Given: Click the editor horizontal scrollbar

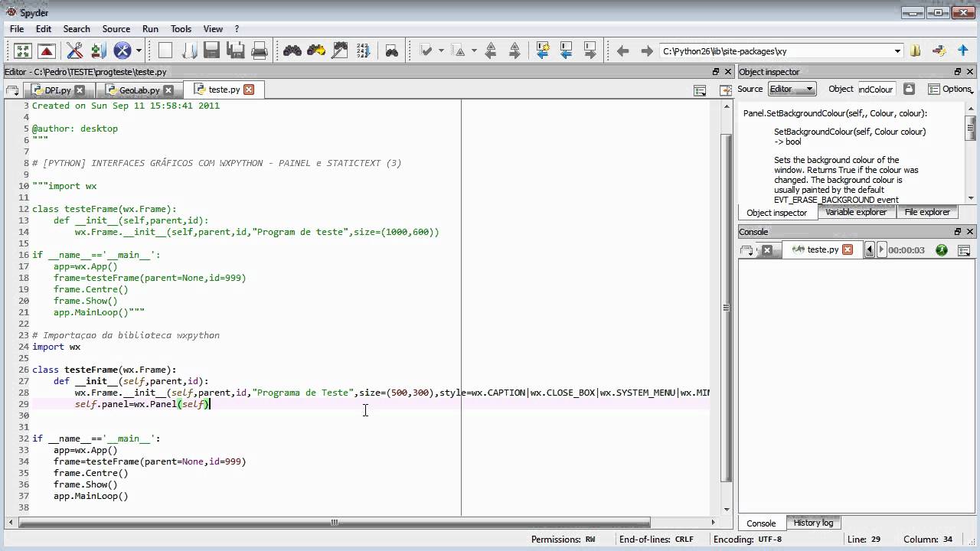Looking at the screenshot, I should (334, 523).
